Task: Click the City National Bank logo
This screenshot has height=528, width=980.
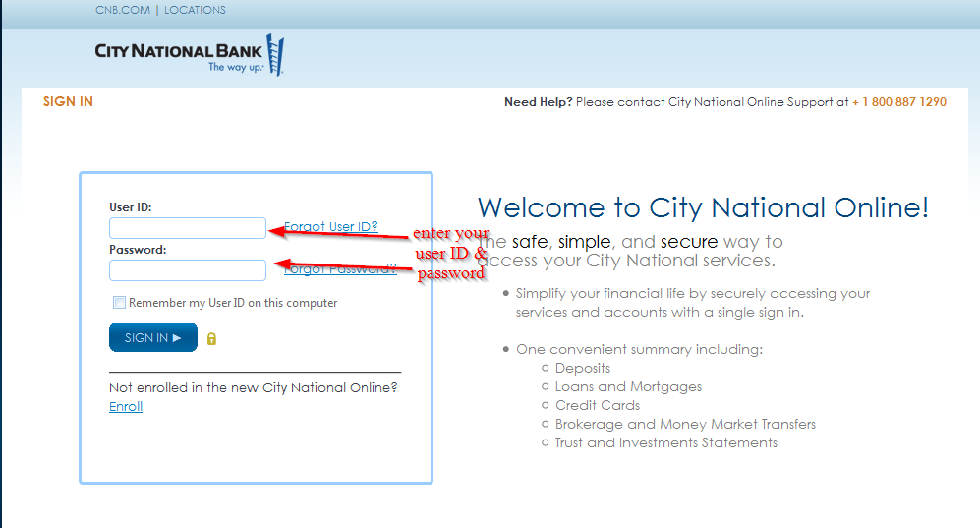Action: point(190,55)
